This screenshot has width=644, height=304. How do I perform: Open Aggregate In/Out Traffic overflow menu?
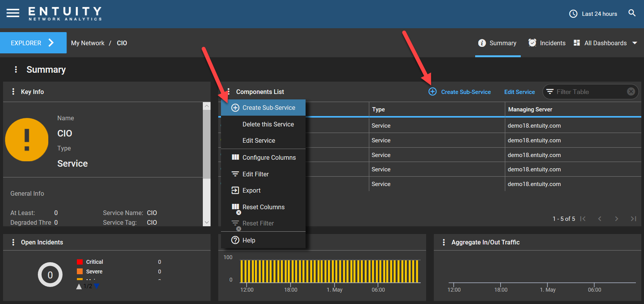point(443,242)
